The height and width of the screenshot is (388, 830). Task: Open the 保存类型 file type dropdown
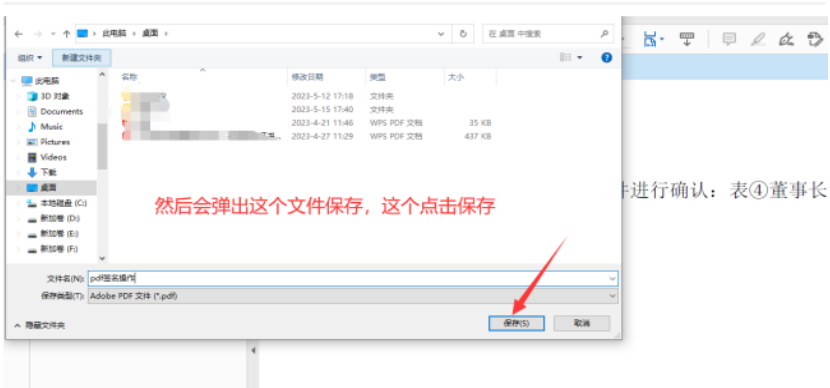pos(353,296)
